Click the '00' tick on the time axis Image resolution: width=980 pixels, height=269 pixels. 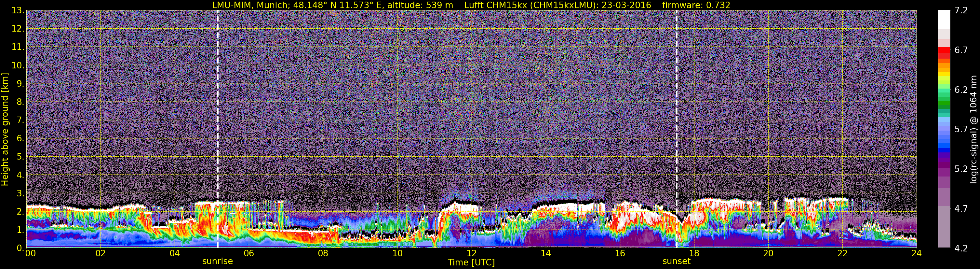[x=31, y=253]
